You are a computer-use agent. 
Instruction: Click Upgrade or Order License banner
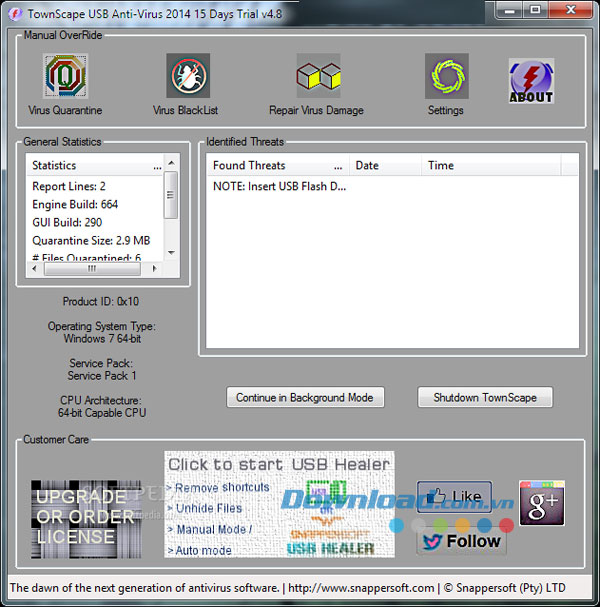[x=86, y=519]
